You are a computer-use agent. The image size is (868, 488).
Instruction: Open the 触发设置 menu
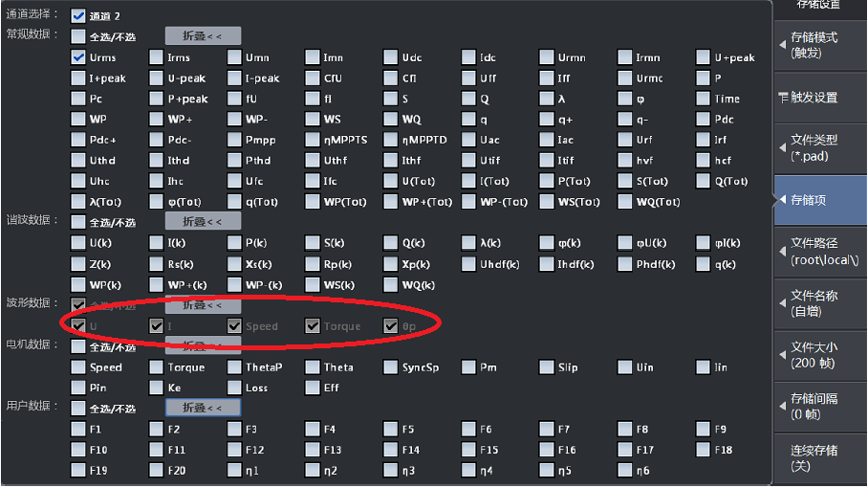click(820, 98)
